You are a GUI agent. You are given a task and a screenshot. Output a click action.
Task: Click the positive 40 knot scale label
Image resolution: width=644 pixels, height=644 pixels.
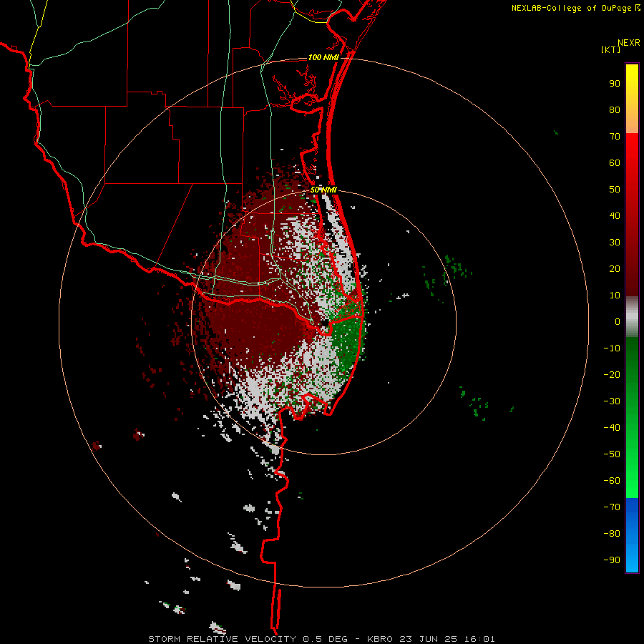(x=615, y=215)
